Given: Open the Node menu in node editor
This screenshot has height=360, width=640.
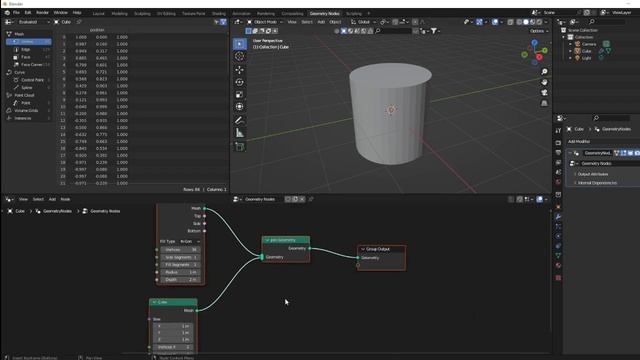Looking at the screenshot, I should (65, 199).
